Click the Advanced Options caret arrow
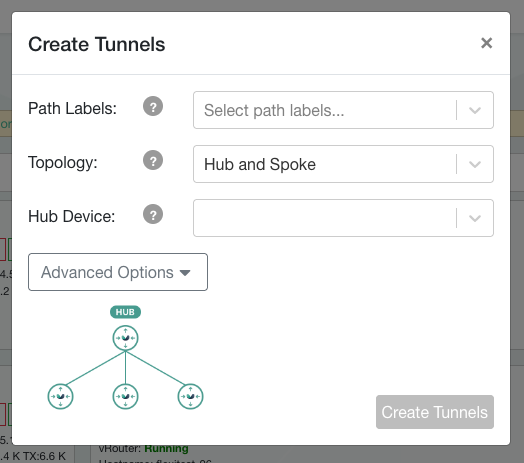Image resolution: width=524 pixels, height=463 pixels. 185,273
